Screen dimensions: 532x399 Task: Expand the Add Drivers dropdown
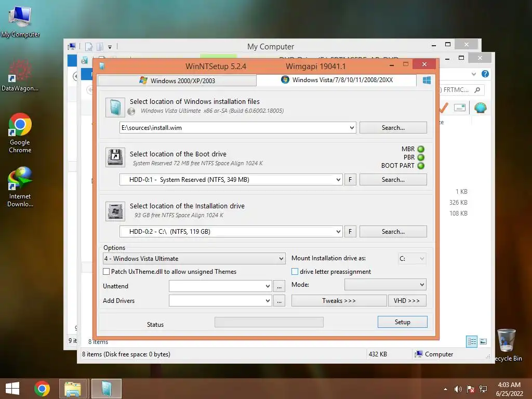pos(268,301)
